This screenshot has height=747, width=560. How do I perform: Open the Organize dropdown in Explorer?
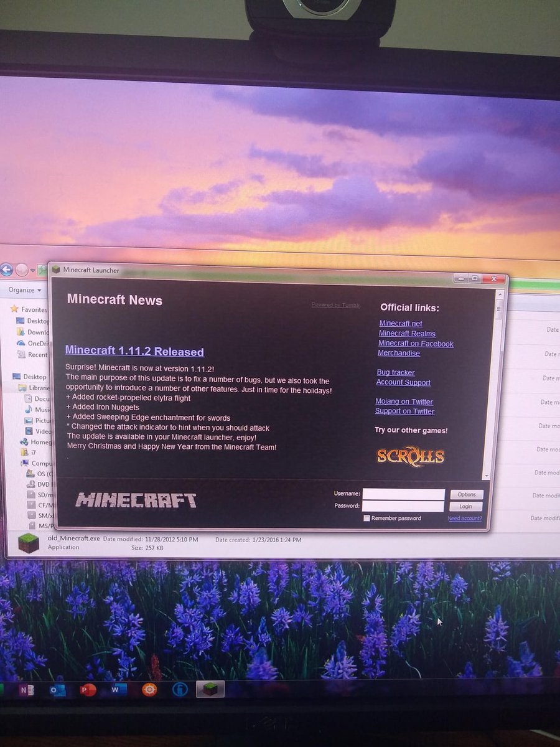coord(25,290)
